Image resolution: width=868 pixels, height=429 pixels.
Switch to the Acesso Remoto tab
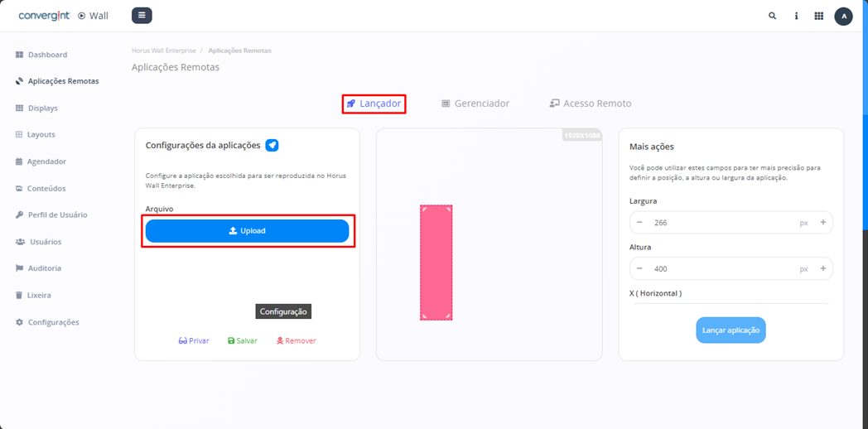[x=591, y=104]
